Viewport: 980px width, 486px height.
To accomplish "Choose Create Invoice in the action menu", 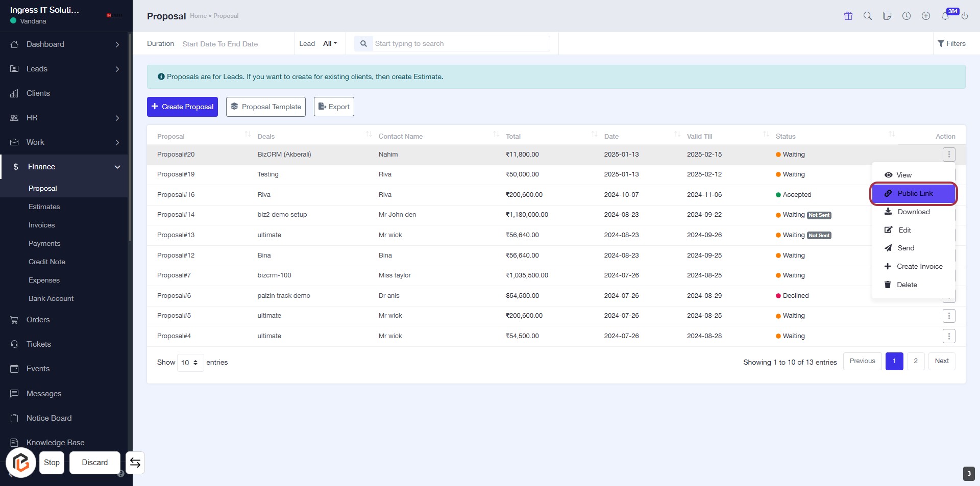I will [x=919, y=266].
